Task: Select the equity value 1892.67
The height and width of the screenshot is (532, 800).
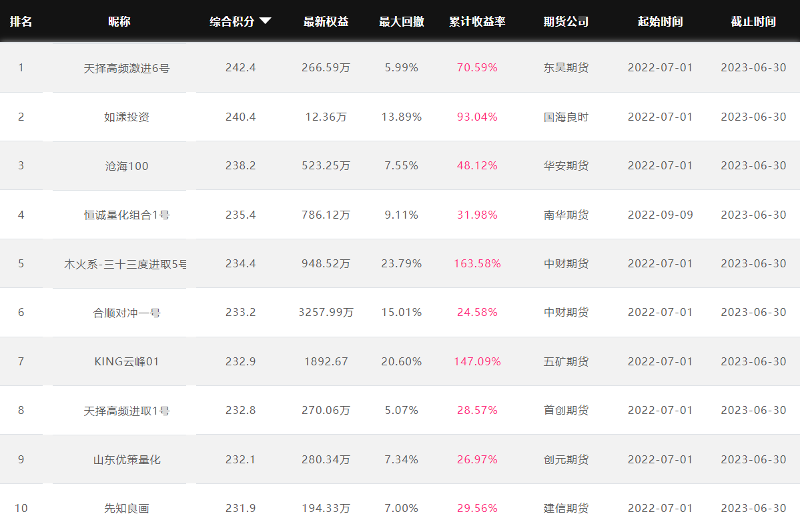Action: pyautogui.click(x=326, y=362)
